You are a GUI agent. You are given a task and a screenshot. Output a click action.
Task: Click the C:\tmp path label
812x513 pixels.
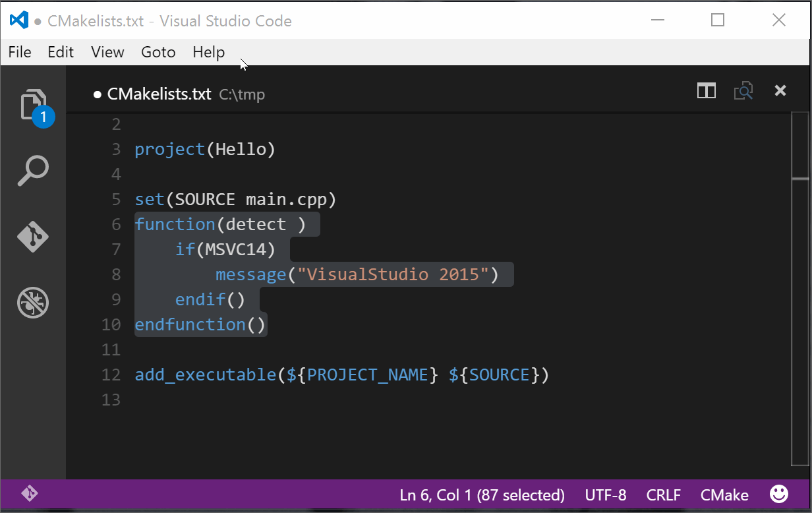(242, 95)
